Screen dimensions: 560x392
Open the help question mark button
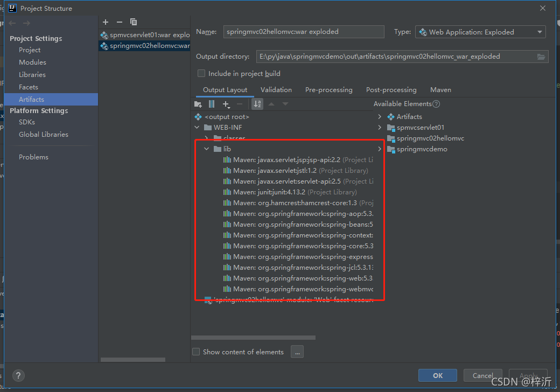[18, 375]
